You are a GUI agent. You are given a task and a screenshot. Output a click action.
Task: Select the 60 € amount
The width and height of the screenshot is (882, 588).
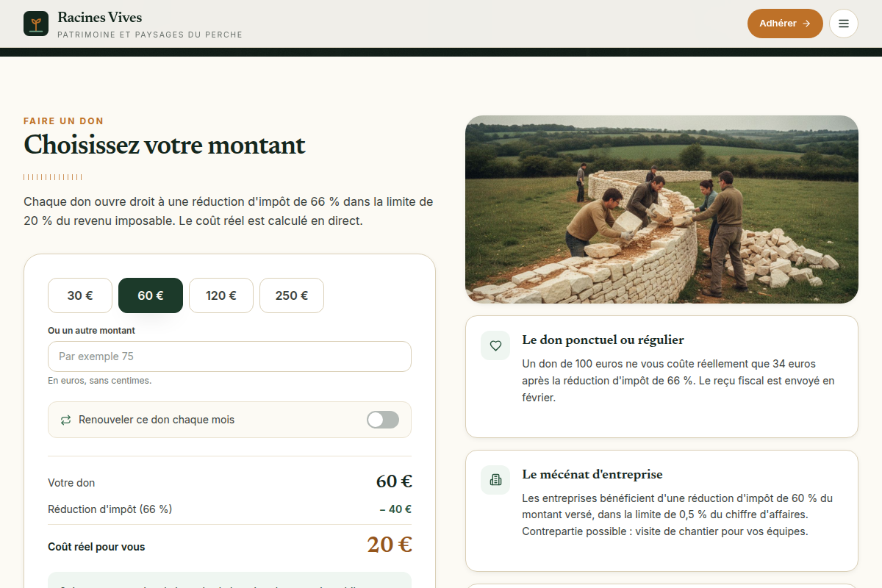pos(151,295)
